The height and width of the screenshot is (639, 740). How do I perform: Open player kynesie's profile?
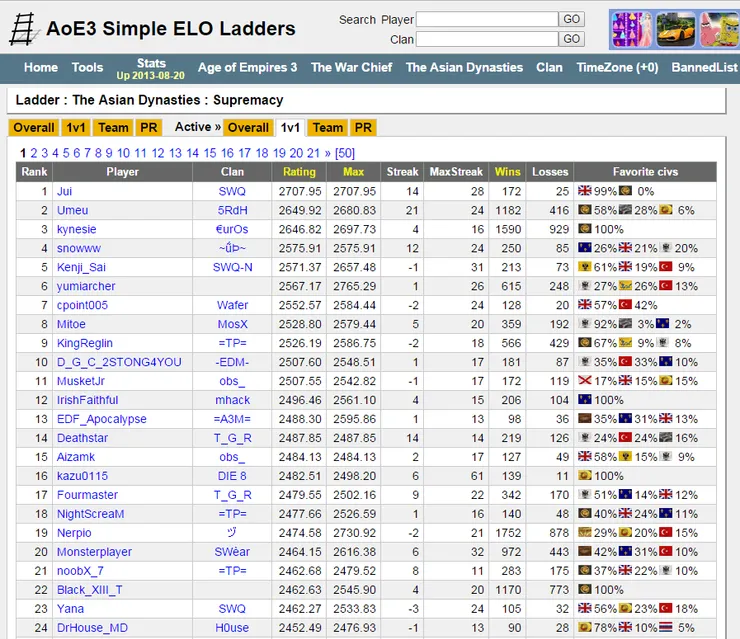(x=76, y=229)
